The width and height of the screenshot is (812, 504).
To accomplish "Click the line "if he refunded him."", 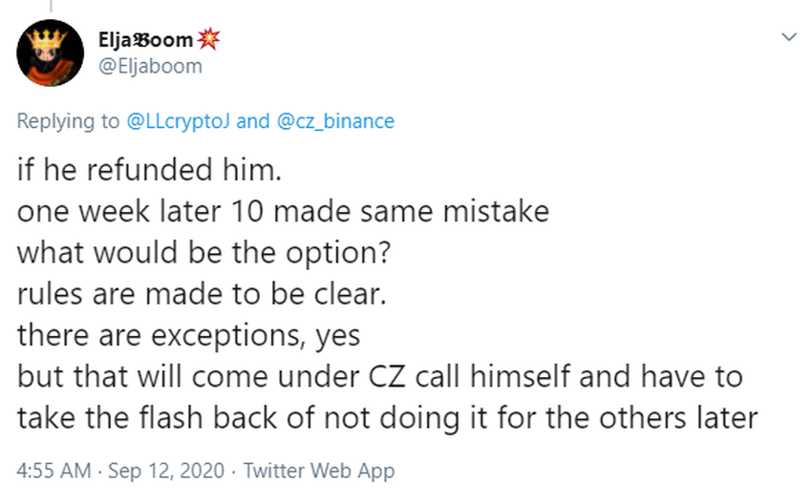I will 134,170.
